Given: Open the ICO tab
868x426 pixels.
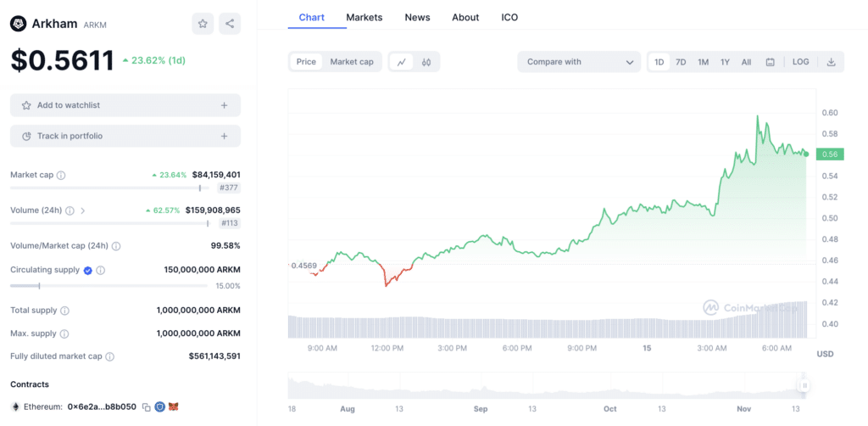Looking at the screenshot, I should pyautogui.click(x=509, y=17).
